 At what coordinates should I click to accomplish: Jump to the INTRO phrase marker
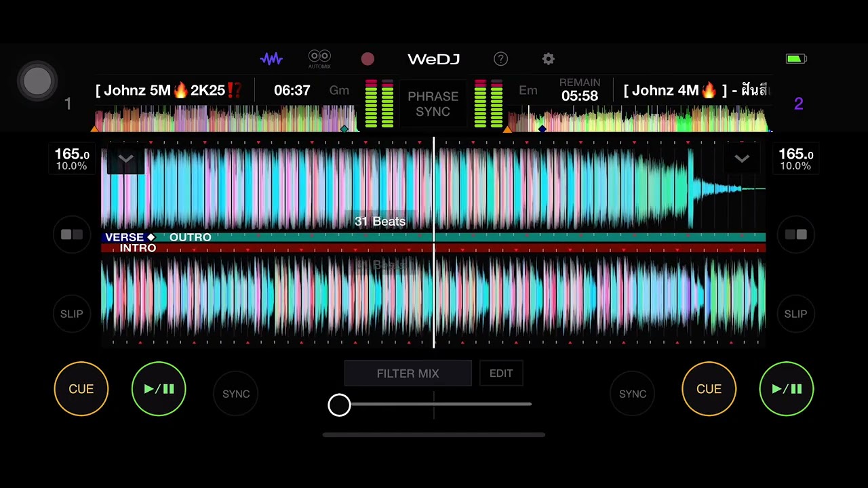pyautogui.click(x=138, y=248)
